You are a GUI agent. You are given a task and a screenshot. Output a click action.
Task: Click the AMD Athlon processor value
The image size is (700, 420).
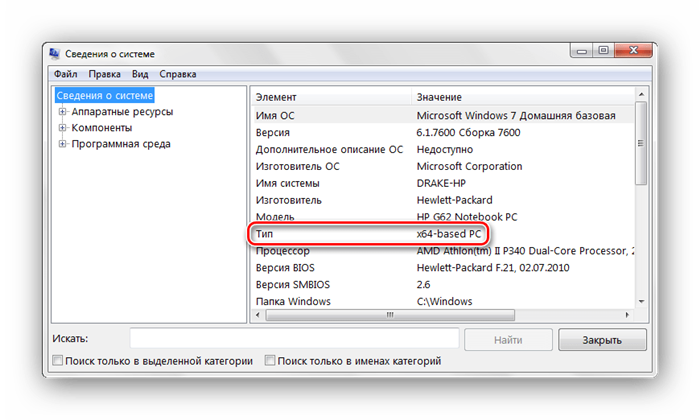[525, 251]
